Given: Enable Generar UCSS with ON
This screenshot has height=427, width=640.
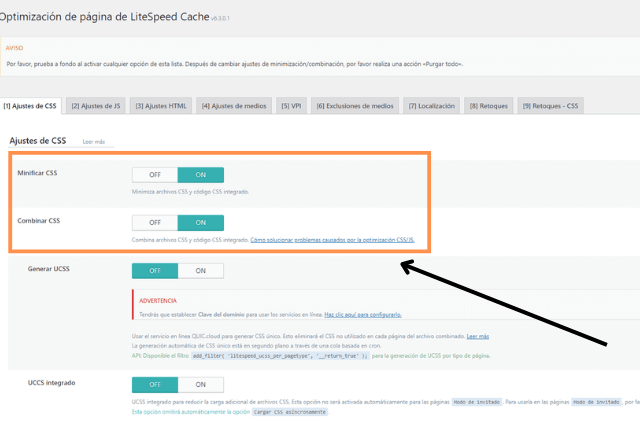Looking at the screenshot, I should (201, 271).
